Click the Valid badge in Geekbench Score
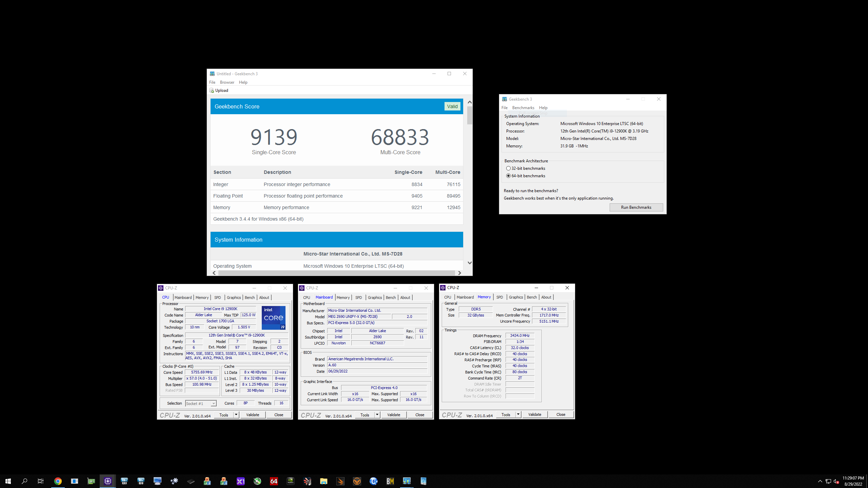The height and width of the screenshot is (488, 868). click(452, 106)
